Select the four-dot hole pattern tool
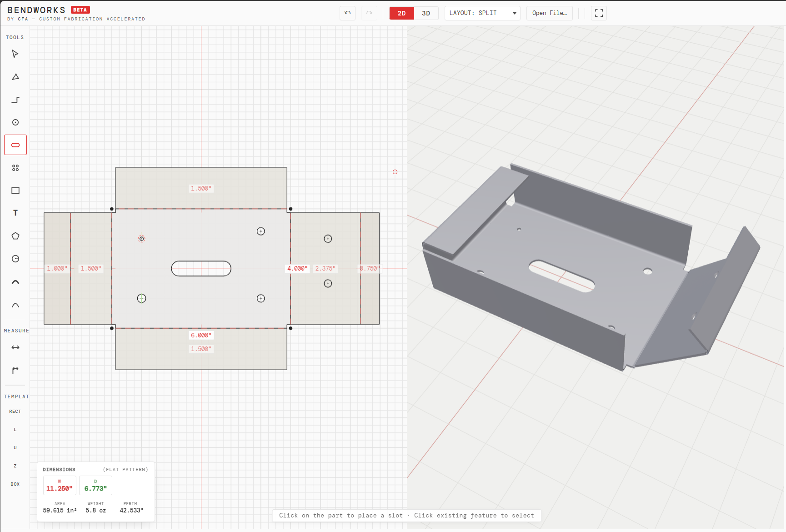 [15, 168]
